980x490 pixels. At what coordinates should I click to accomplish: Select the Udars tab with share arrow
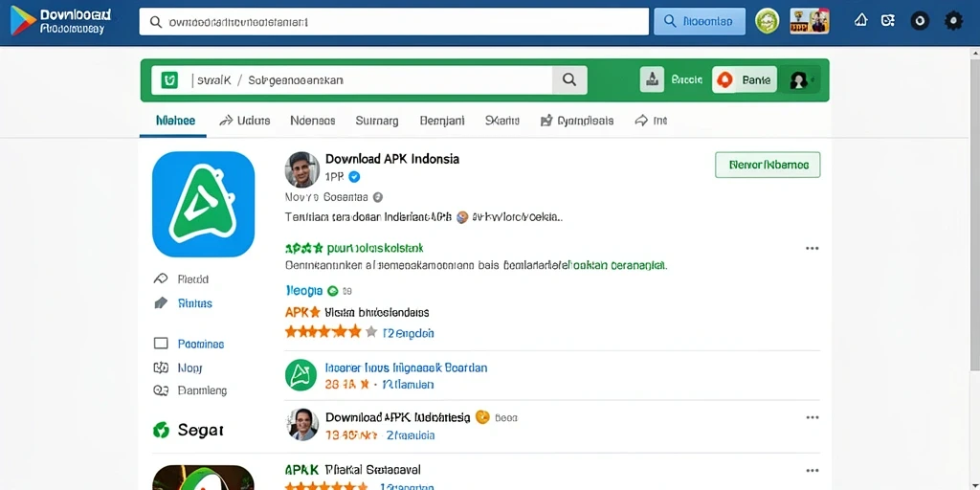coord(244,121)
